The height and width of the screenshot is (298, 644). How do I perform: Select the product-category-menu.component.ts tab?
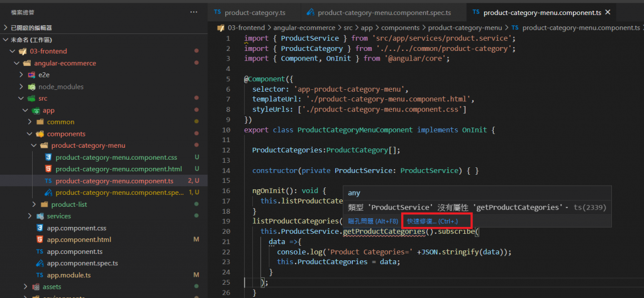click(x=542, y=13)
